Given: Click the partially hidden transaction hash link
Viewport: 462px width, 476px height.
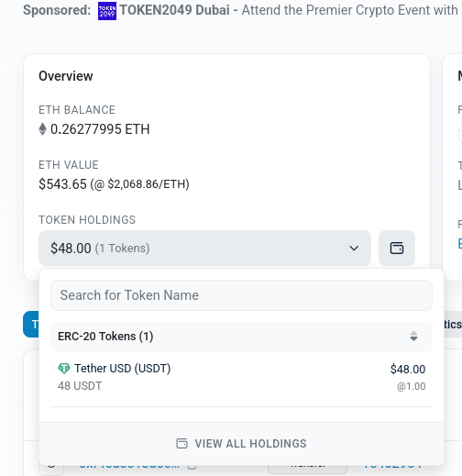Looking at the screenshot, I should 129,467.
